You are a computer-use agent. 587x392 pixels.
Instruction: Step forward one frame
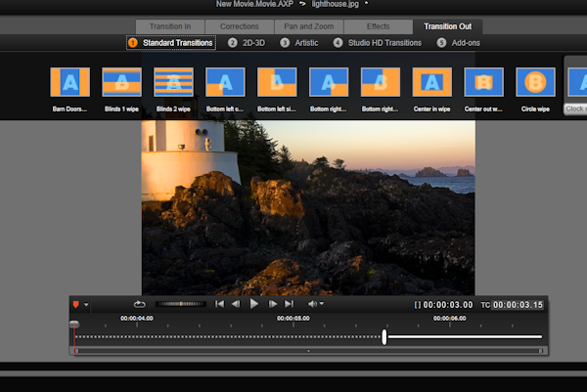coord(272,304)
